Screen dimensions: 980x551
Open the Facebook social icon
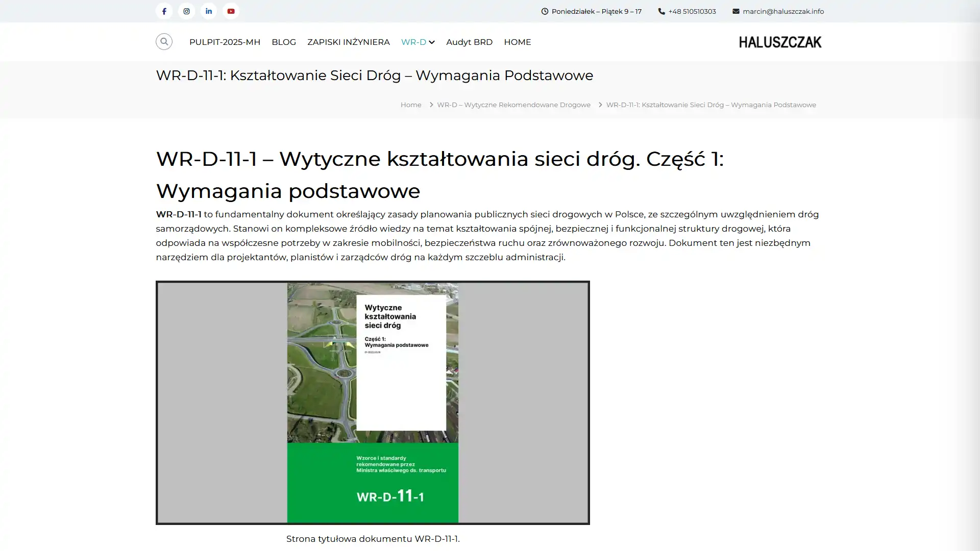164,11
